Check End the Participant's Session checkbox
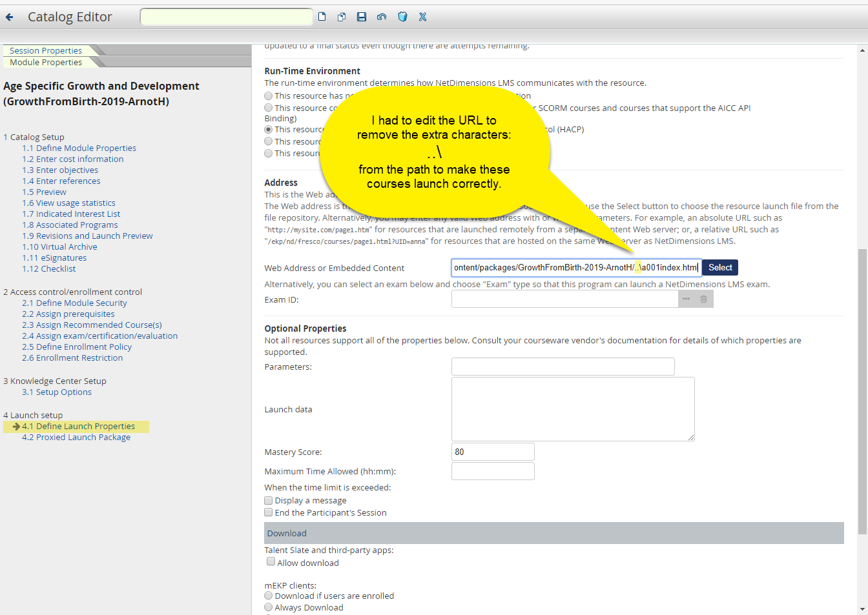868x615 pixels. point(268,512)
